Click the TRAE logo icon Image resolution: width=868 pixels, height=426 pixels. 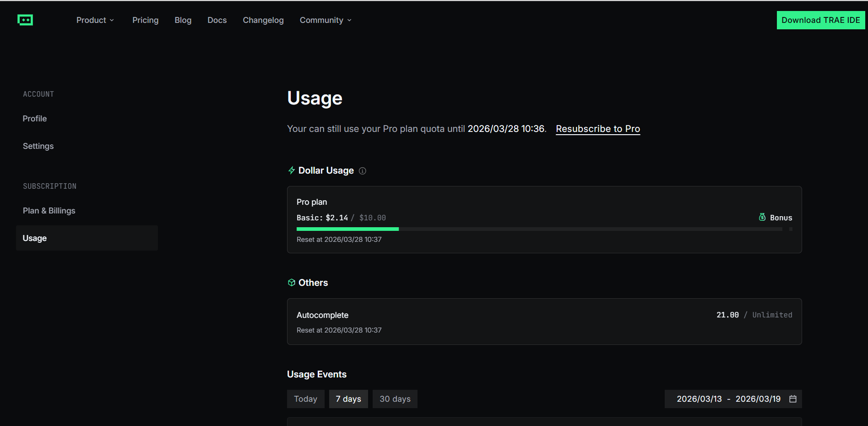pos(25,20)
